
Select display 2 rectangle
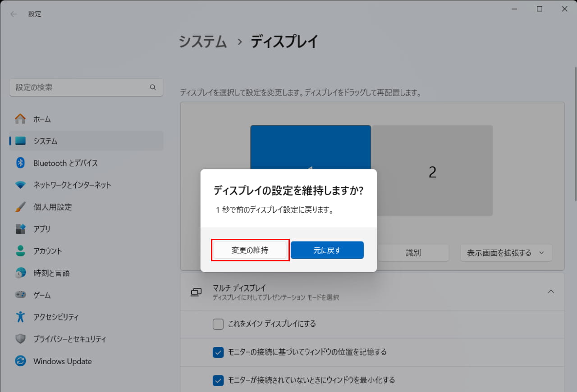point(432,171)
